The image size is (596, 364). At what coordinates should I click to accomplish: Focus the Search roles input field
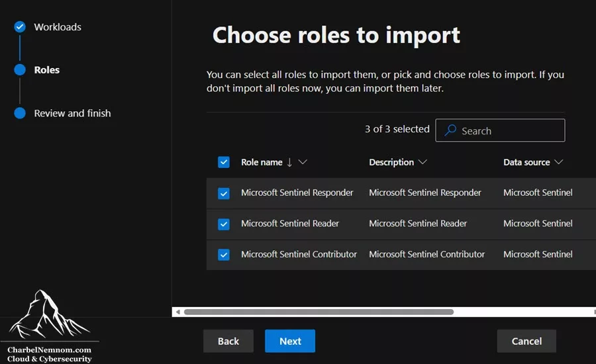[x=500, y=130]
